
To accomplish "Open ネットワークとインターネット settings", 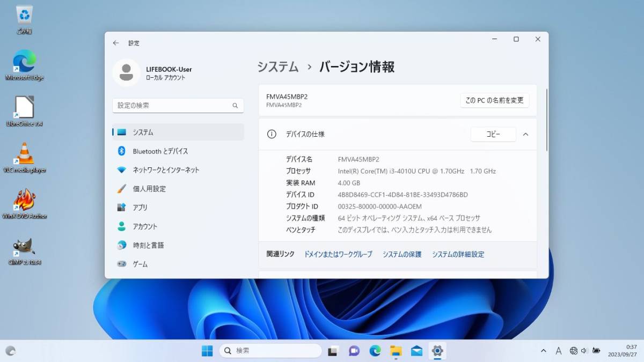I will coord(178,170).
